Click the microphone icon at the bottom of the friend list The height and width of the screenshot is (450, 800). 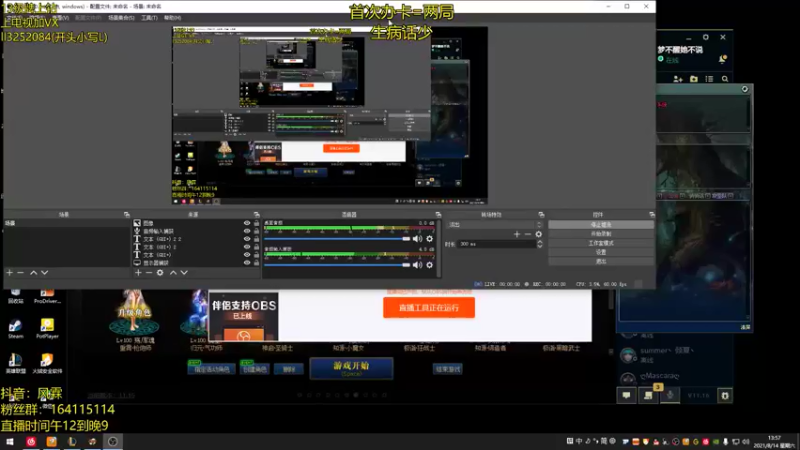(x=670, y=395)
